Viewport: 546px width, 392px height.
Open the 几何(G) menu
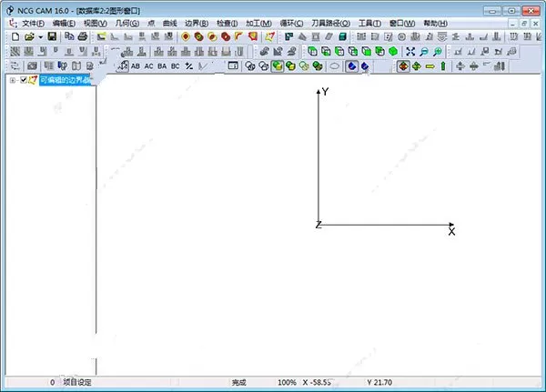pos(127,24)
